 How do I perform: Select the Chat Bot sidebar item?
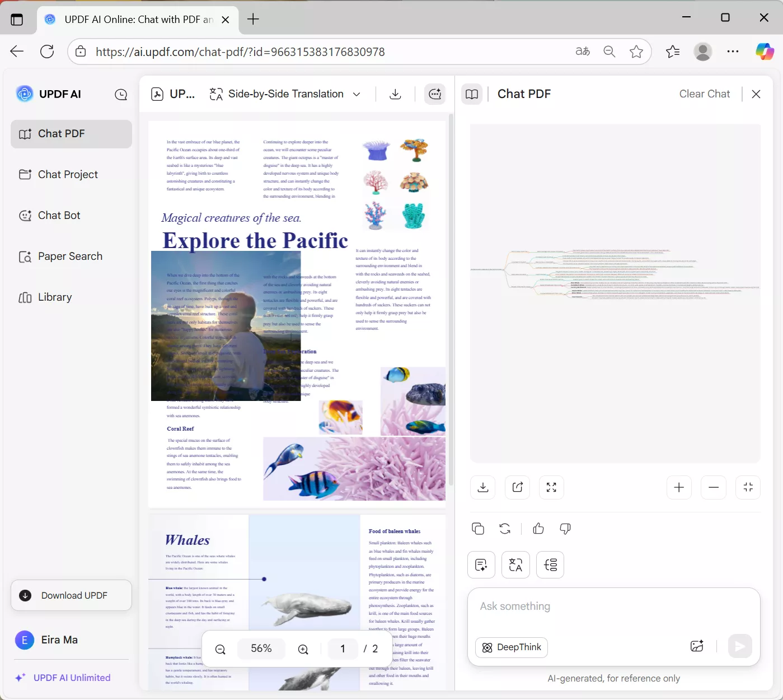click(59, 215)
